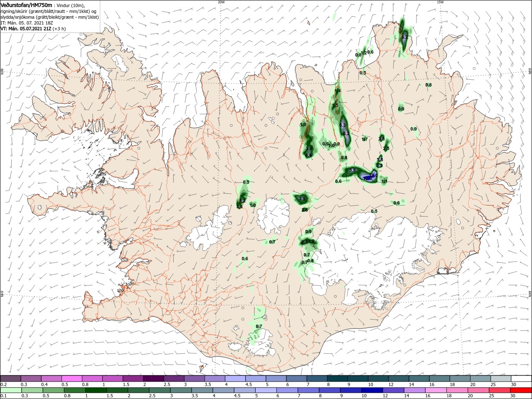Select the 0.7 value near the southern glacier

[x=259, y=326]
